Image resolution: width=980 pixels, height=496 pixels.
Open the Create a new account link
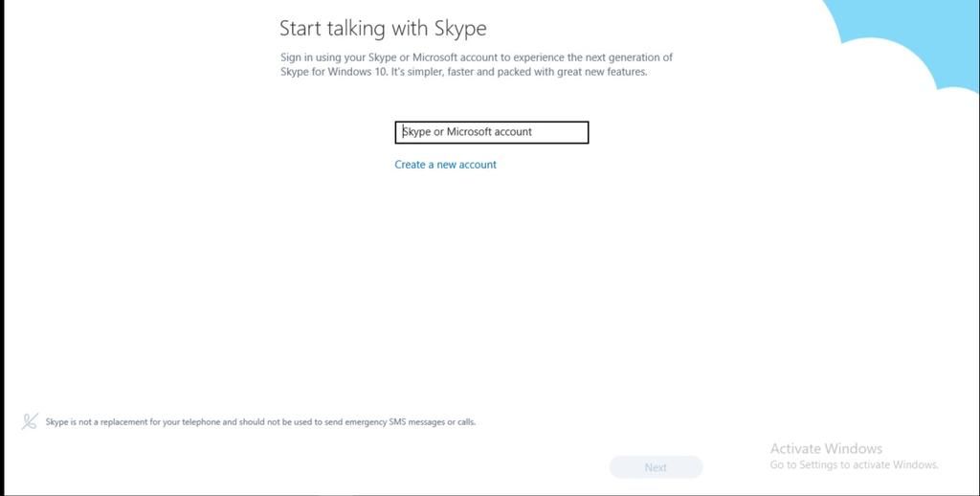coord(445,165)
